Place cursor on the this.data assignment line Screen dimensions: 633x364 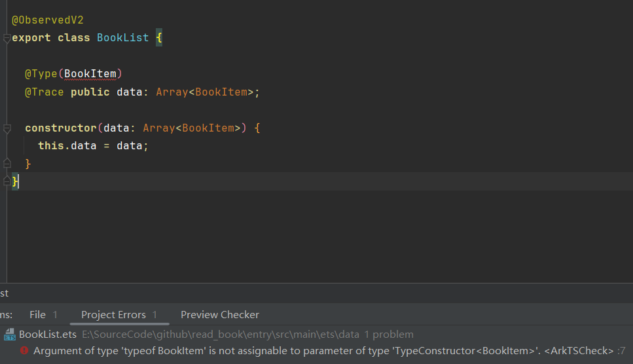(x=93, y=146)
